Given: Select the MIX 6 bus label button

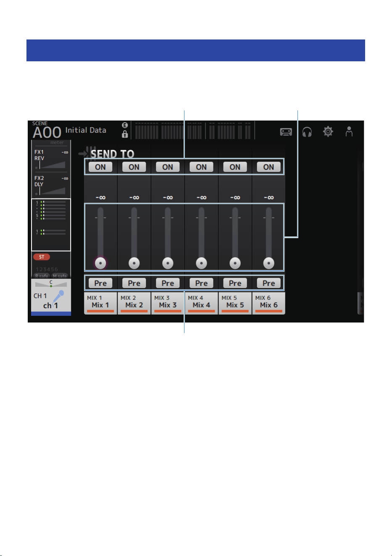Looking at the screenshot, I should click(268, 303).
